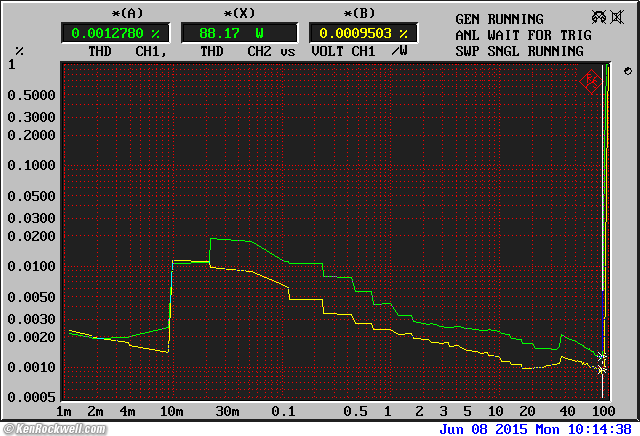Viewport: 640px width, 436px height.
Task: Click the cursor star marker on the yellow trace
Action: [602, 370]
